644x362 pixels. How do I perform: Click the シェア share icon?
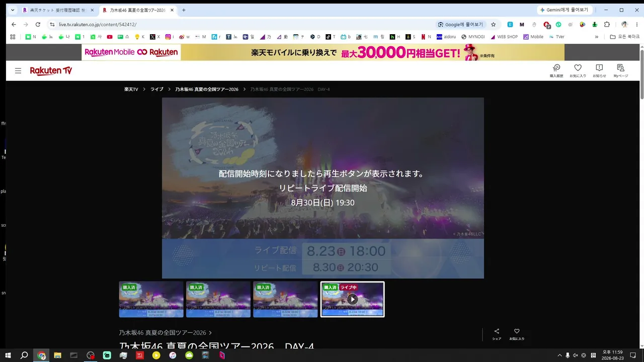tap(497, 334)
